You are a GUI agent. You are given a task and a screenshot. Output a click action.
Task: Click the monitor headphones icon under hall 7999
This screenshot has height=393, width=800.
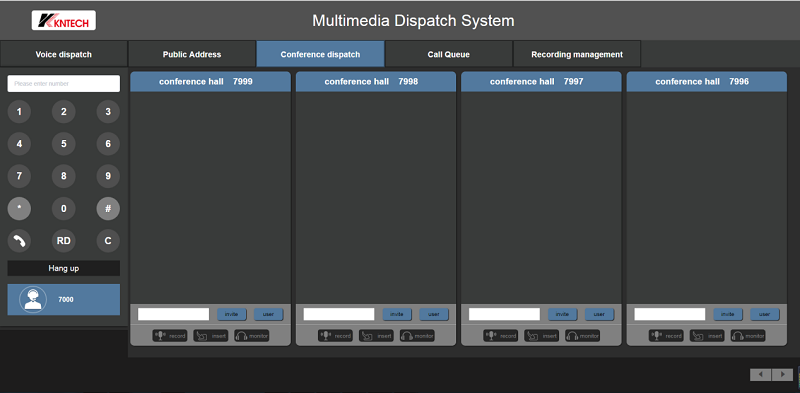click(x=252, y=336)
